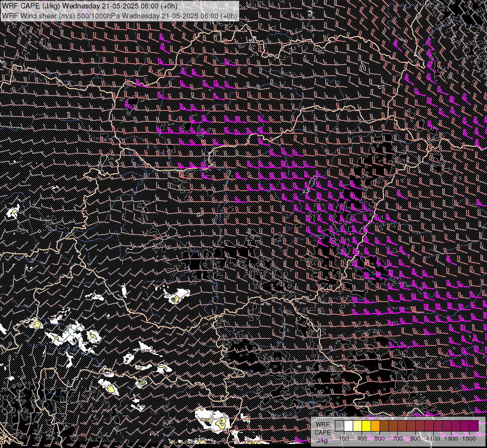Screen dimensions: 487x448
Task: Click the '500' legend label
Action: point(380,439)
